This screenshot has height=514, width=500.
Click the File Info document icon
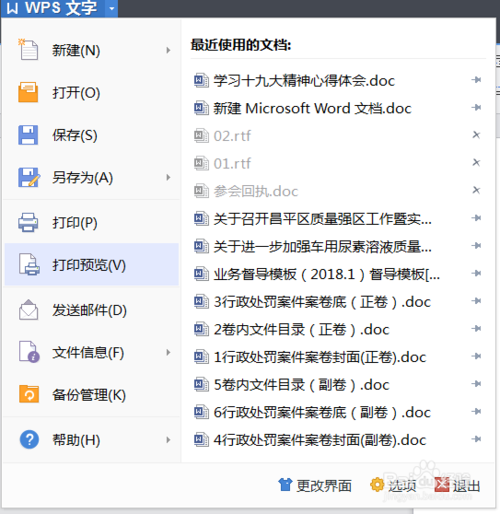29,352
